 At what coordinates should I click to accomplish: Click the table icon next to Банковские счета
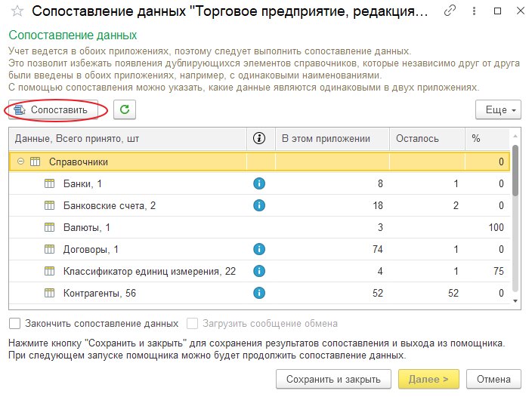click(50, 205)
